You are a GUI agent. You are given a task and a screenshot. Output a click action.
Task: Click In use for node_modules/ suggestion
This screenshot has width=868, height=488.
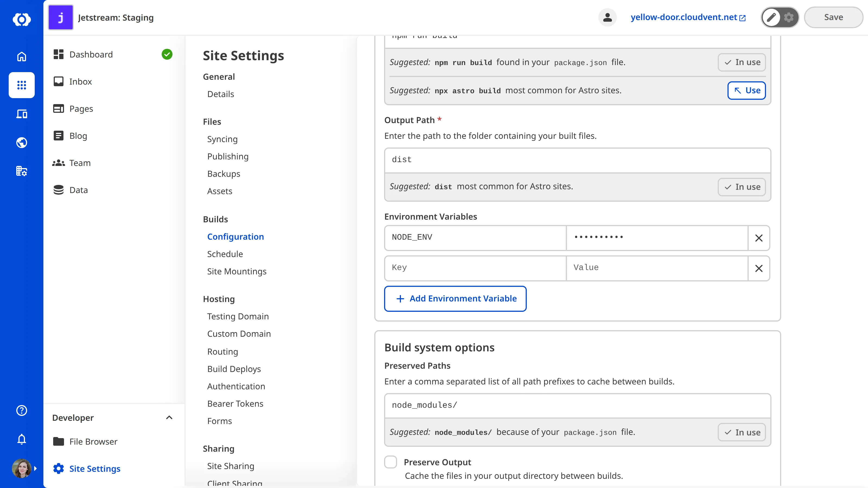742,432
